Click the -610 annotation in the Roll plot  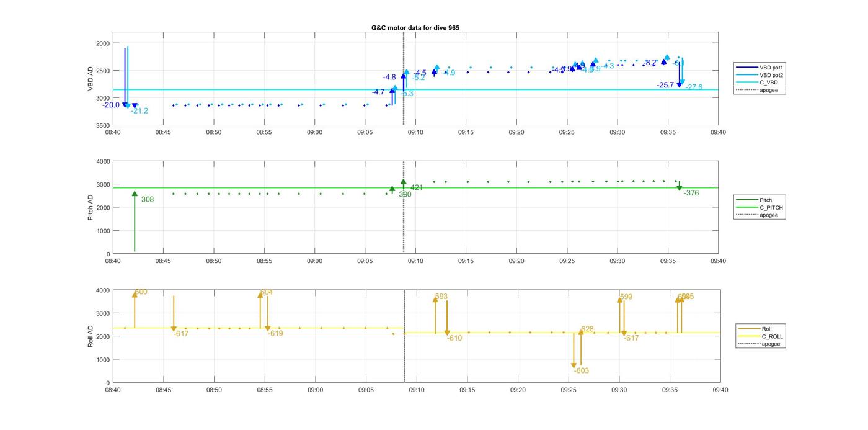[454, 338]
